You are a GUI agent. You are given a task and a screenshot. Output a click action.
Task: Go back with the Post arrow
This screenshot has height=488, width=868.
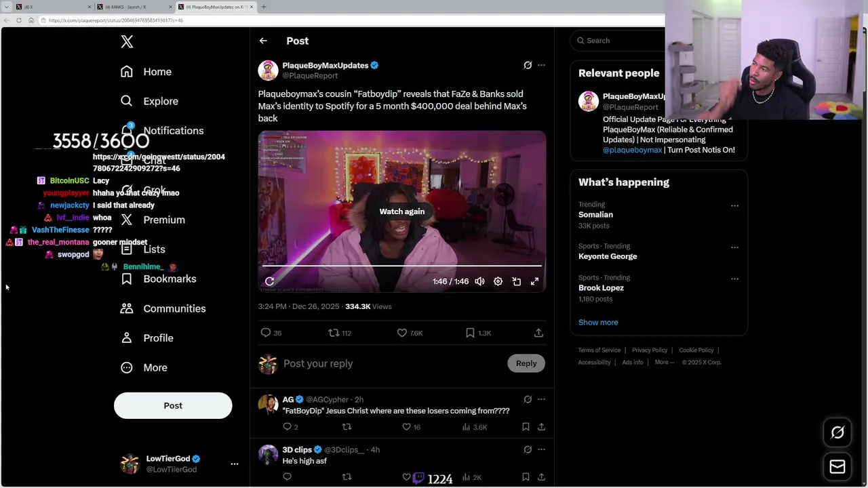click(x=263, y=41)
